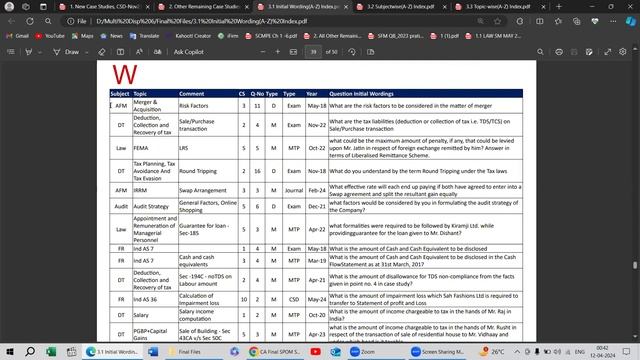Open the Gmail bookmark

(18, 36)
